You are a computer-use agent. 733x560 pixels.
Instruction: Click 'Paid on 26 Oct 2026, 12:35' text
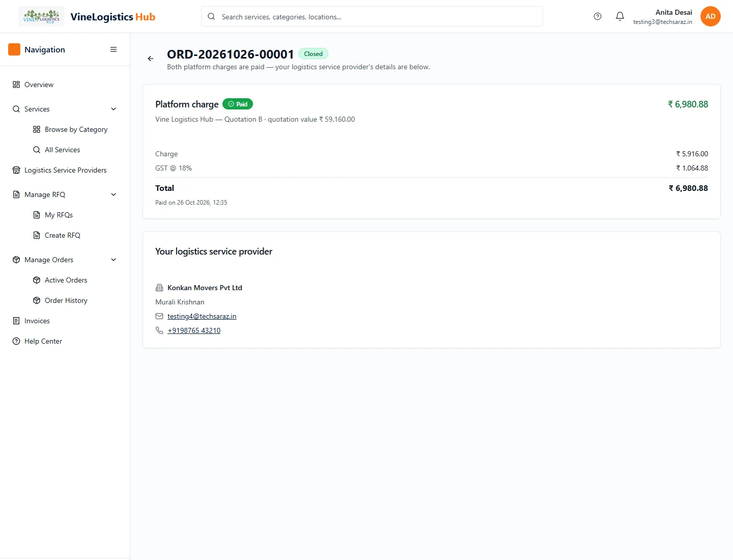[x=191, y=203]
